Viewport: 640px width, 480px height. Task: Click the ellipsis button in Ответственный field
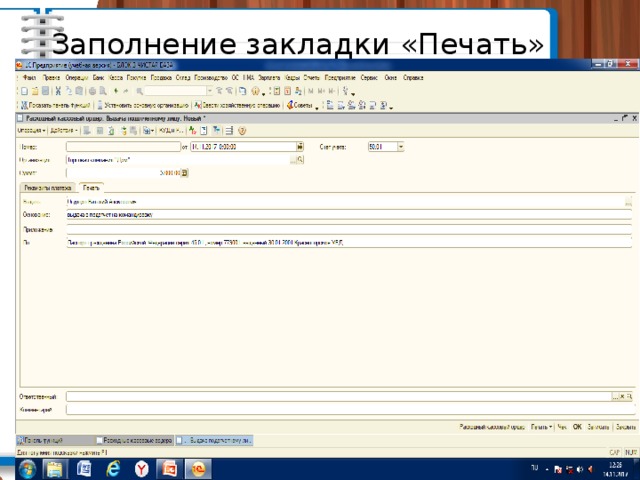tap(615, 396)
